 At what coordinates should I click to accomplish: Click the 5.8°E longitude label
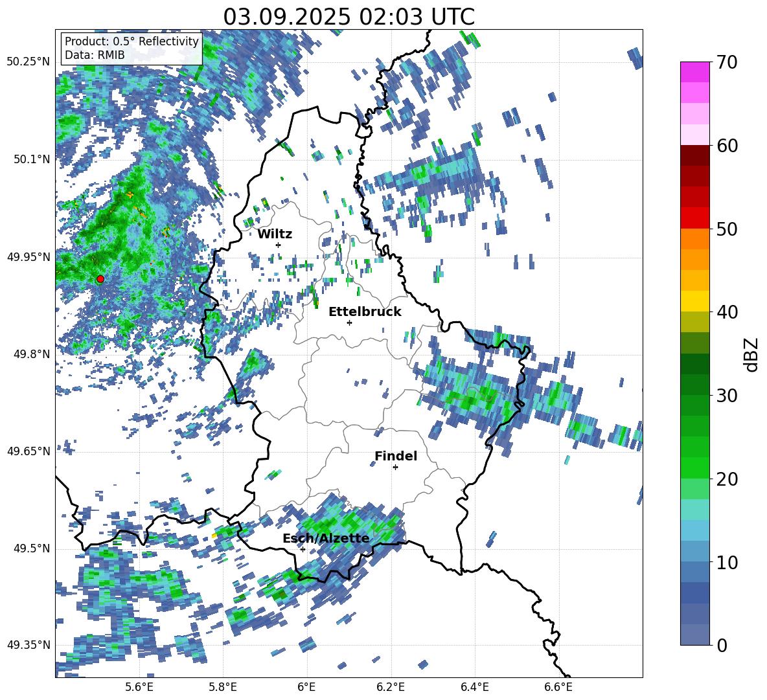click(x=223, y=687)
